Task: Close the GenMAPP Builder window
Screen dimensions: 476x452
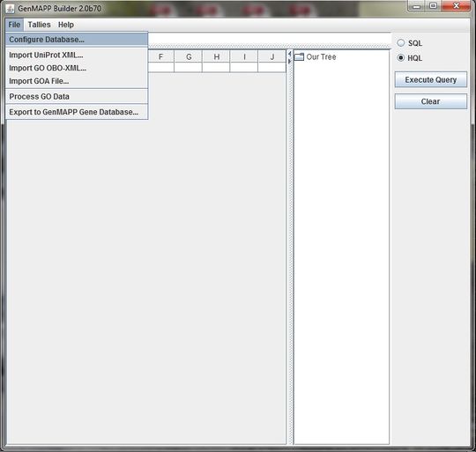Action: [457, 6]
